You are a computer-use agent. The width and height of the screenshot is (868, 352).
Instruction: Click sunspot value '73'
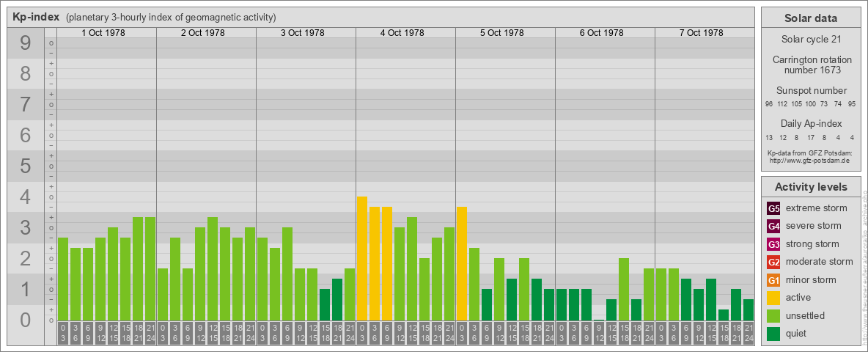824,104
